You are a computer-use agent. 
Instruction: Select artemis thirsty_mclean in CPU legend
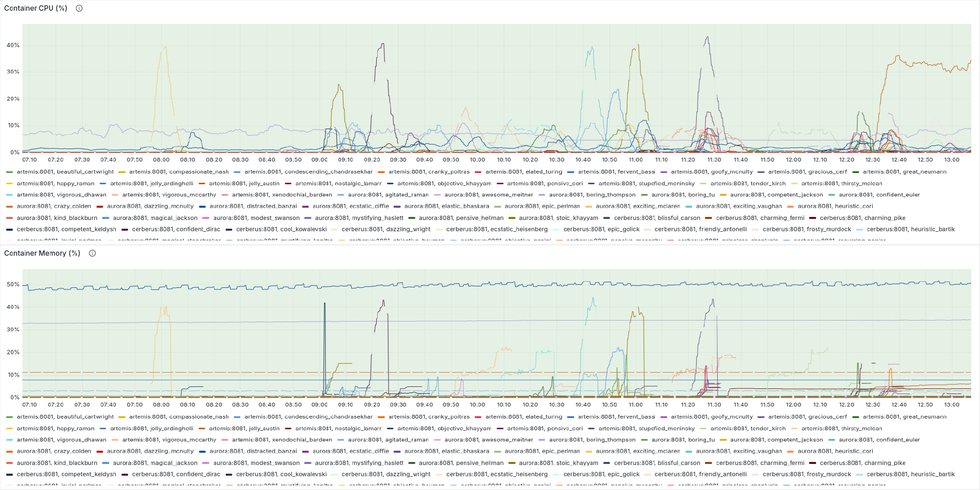click(842, 184)
